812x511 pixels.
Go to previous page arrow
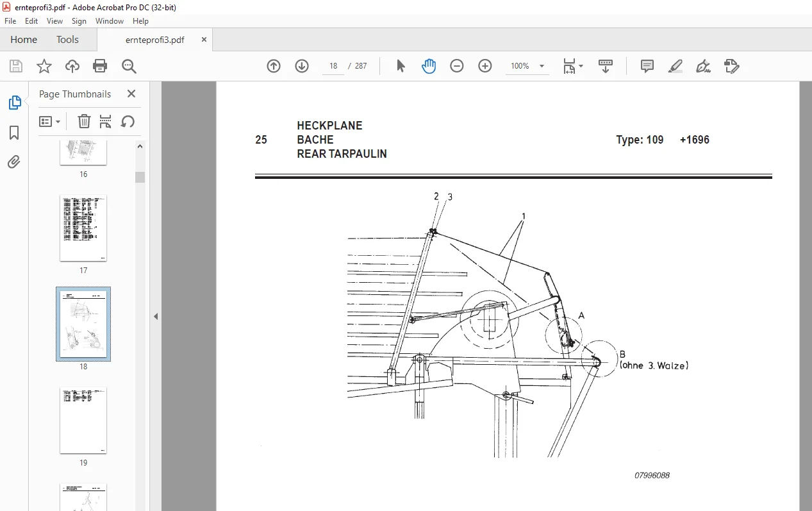(x=274, y=66)
